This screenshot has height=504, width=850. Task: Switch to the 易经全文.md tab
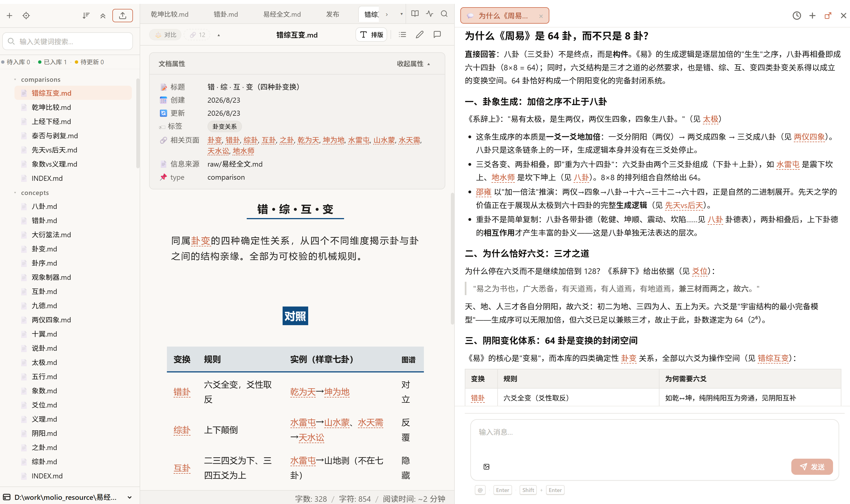(282, 14)
